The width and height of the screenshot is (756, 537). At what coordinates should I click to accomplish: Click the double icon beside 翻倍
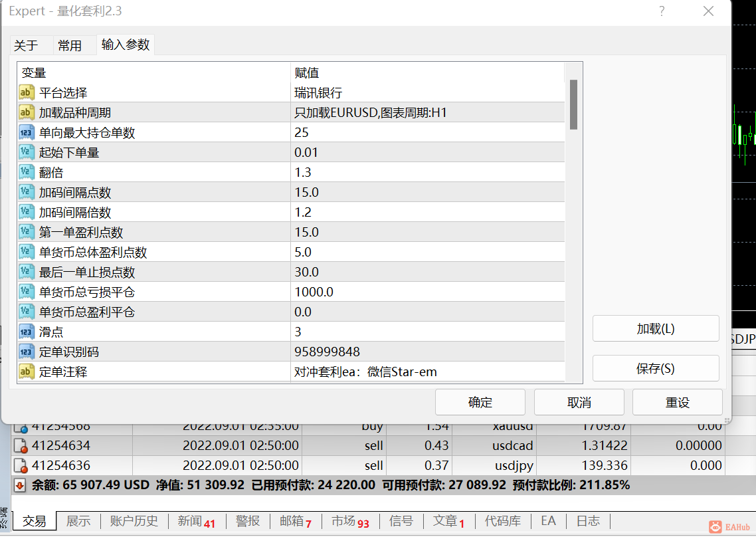[x=27, y=172]
